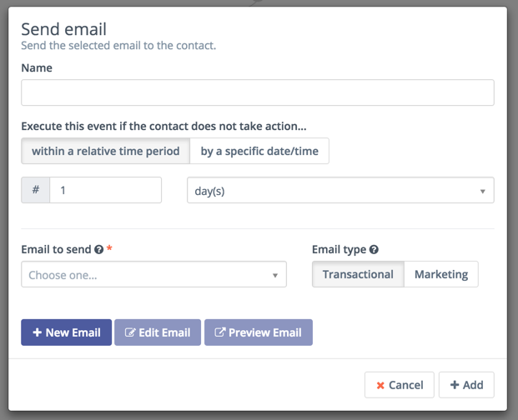Open the day(s) time unit dropdown

pyautogui.click(x=340, y=191)
